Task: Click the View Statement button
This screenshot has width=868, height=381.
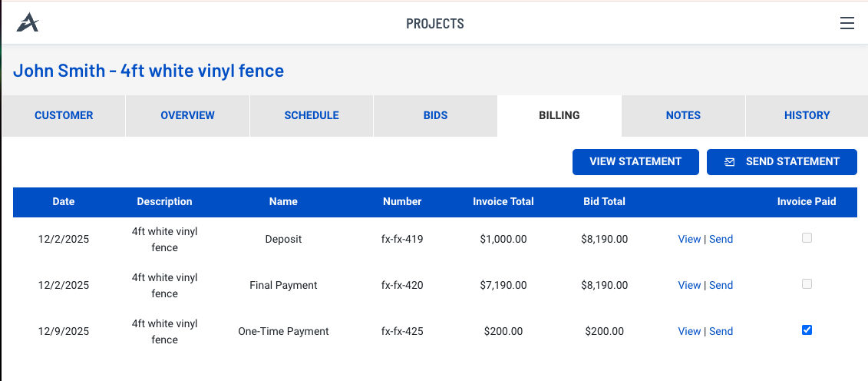Action: [635, 162]
